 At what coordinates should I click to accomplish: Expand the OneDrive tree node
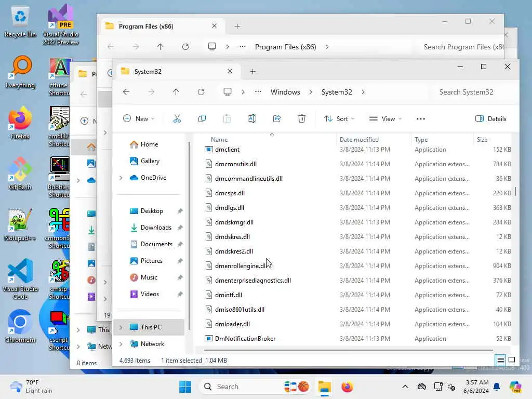(x=121, y=178)
